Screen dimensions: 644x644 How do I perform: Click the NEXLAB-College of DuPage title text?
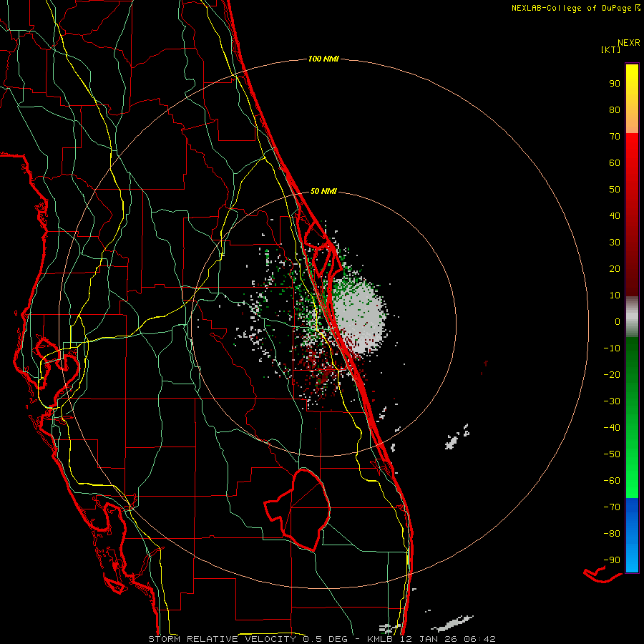[575, 8]
